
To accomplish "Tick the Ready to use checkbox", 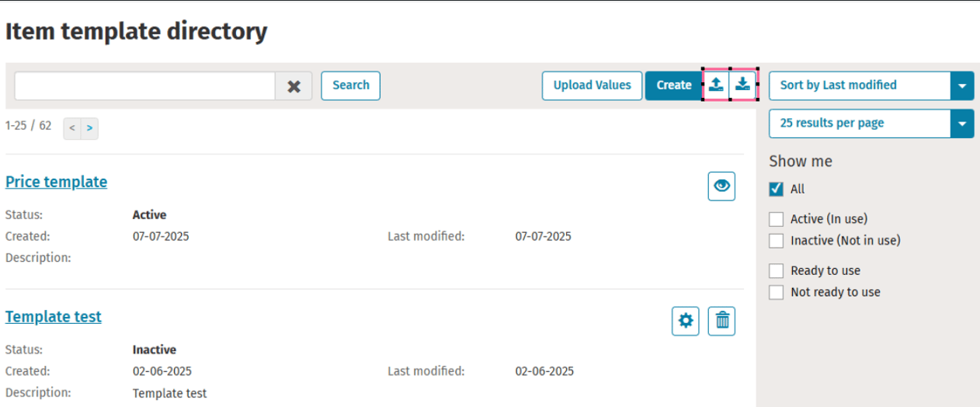I will [x=776, y=271].
